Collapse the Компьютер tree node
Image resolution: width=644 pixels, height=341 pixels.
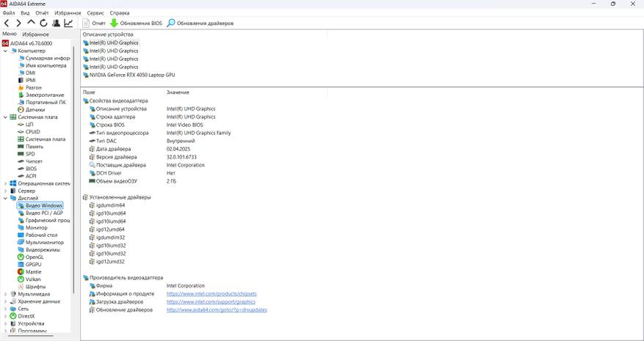coord(5,51)
